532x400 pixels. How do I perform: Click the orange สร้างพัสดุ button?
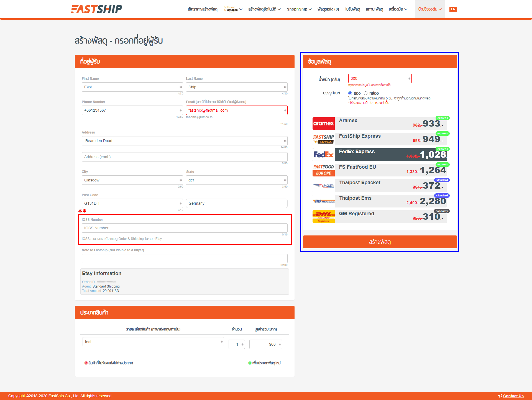pyautogui.click(x=380, y=242)
